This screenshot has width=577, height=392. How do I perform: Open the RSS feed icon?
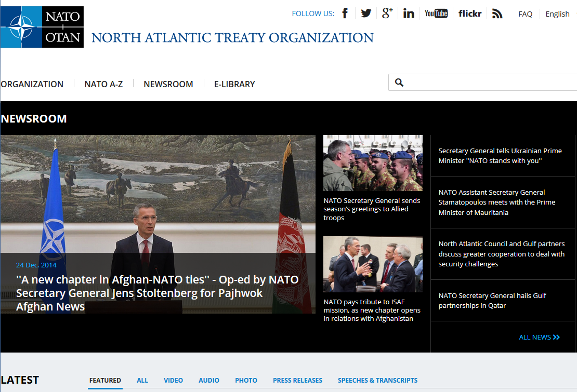tap(497, 13)
